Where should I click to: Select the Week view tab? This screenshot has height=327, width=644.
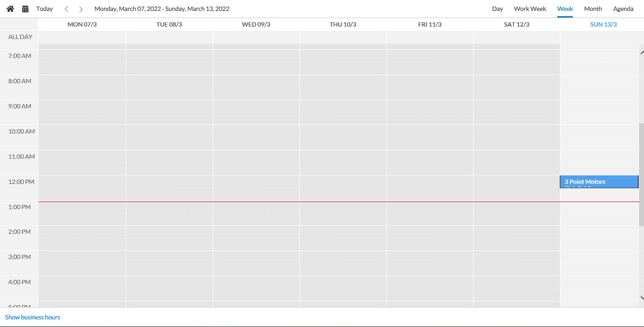click(x=565, y=9)
